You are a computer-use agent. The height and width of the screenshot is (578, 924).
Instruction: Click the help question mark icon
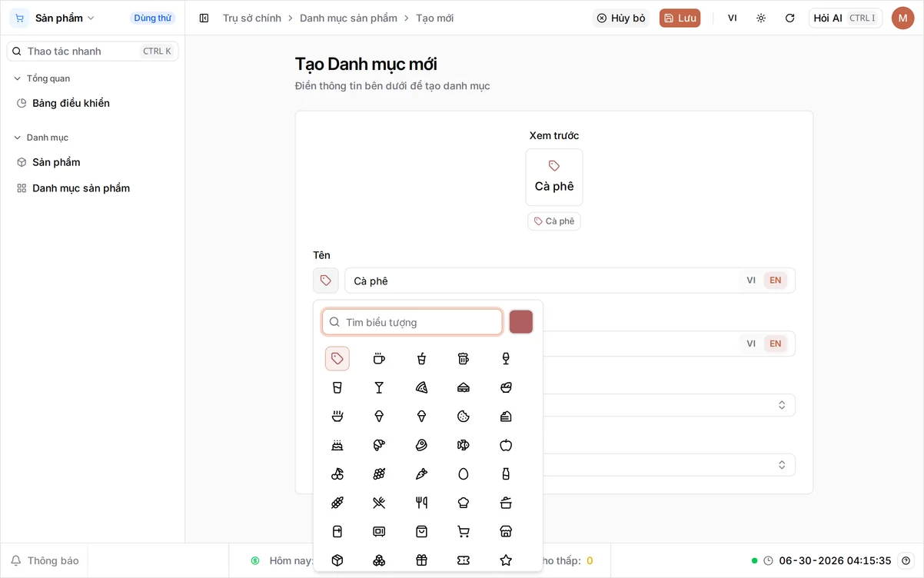[x=906, y=560]
